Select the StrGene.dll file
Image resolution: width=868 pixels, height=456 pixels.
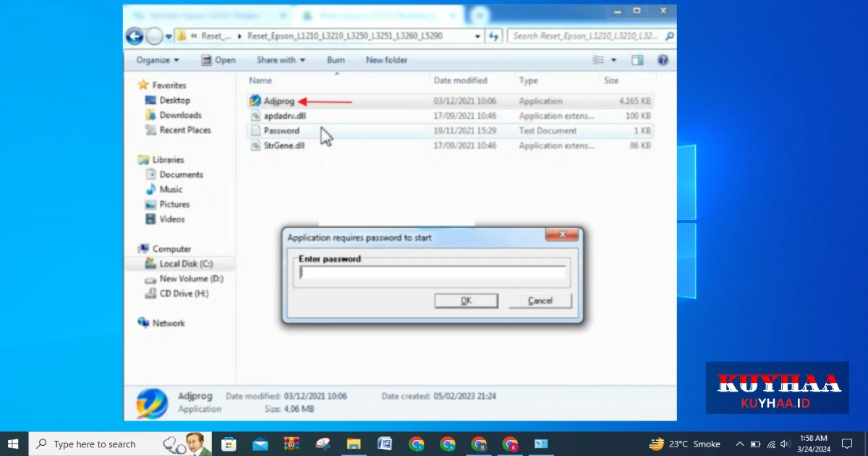click(277, 145)
